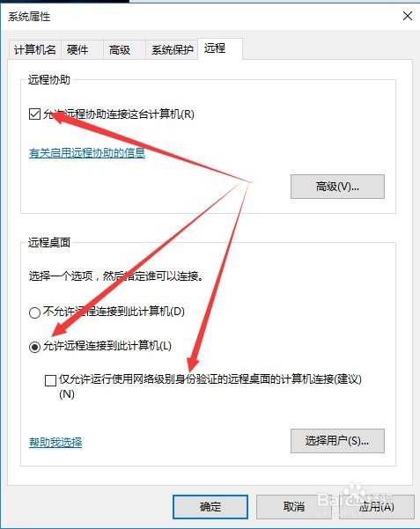Click the 允许远程协助连接这台计算机(R) label text

tap(119, 114)
